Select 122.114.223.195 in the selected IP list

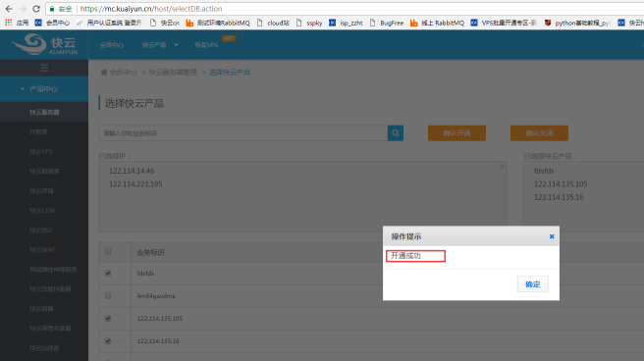135,184
